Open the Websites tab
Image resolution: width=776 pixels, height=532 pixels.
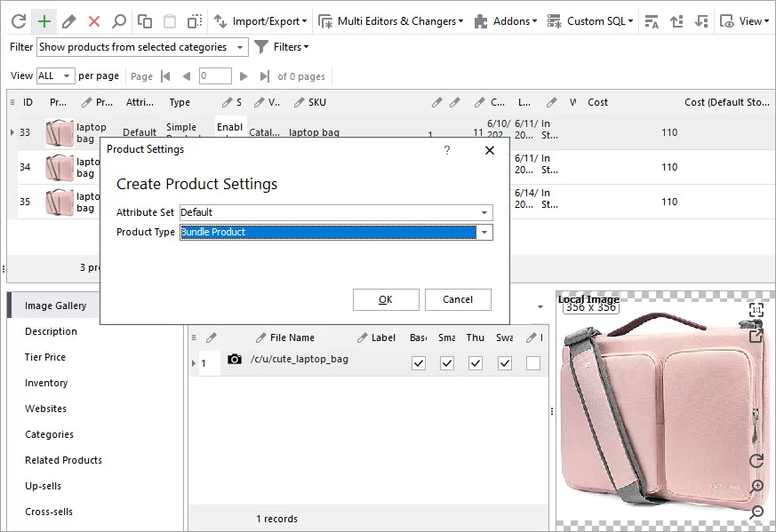[x=45, y=409]
